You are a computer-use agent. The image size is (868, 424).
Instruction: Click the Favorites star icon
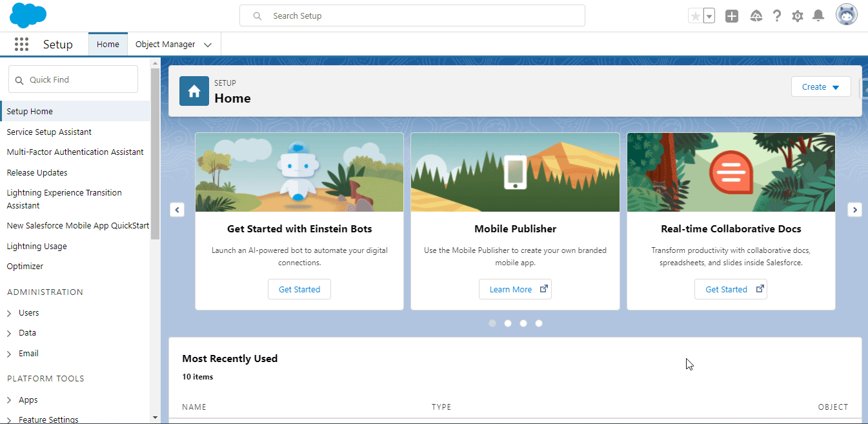(x=695, y=16)
